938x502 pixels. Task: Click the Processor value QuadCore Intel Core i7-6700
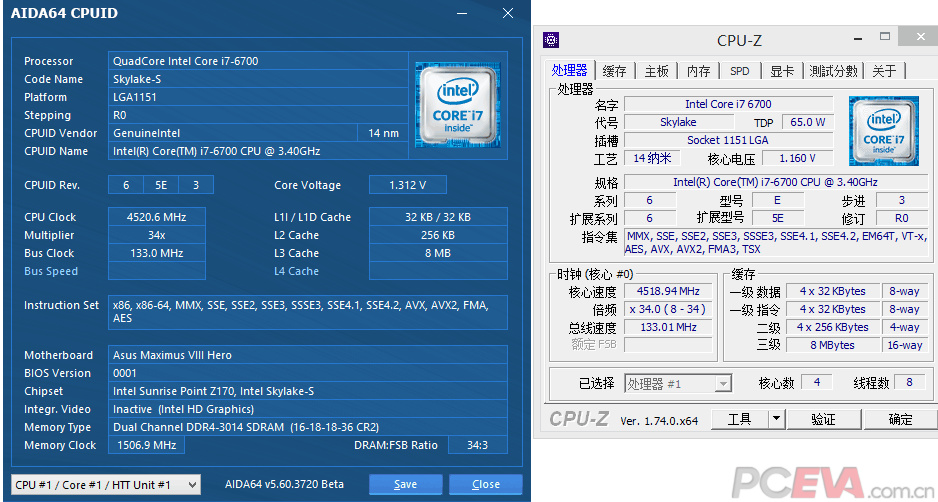click(258, 61)
